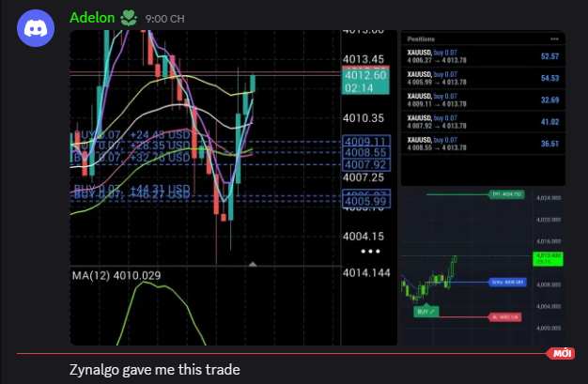Image resolution: width=588 pixels, height=384 pixels.
Task: Click the 4009.11 order price label
Action: point(366,141)
